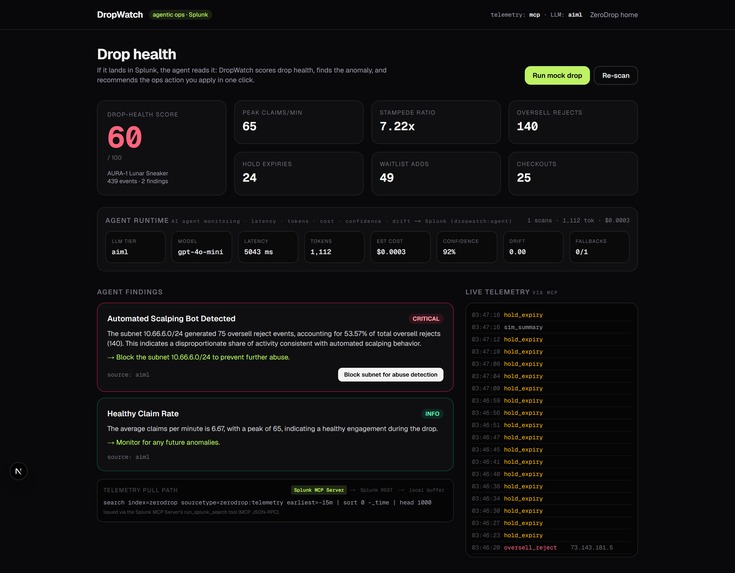Screen dimensions: 735x573
Task: Click the LLM Tier value aiml
Action: click(120, 252)
